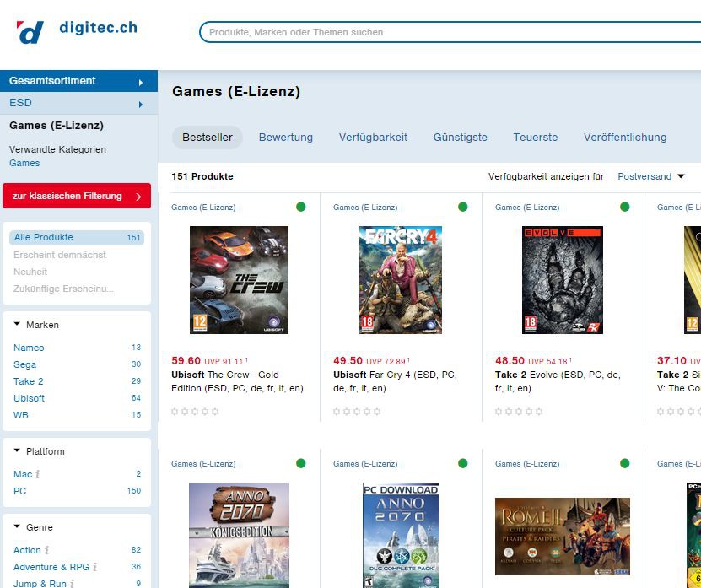Screen dimensions: 701x588
Task: Open Anno 2070 Königsedition cover
Action: click(x=240, y=535)
